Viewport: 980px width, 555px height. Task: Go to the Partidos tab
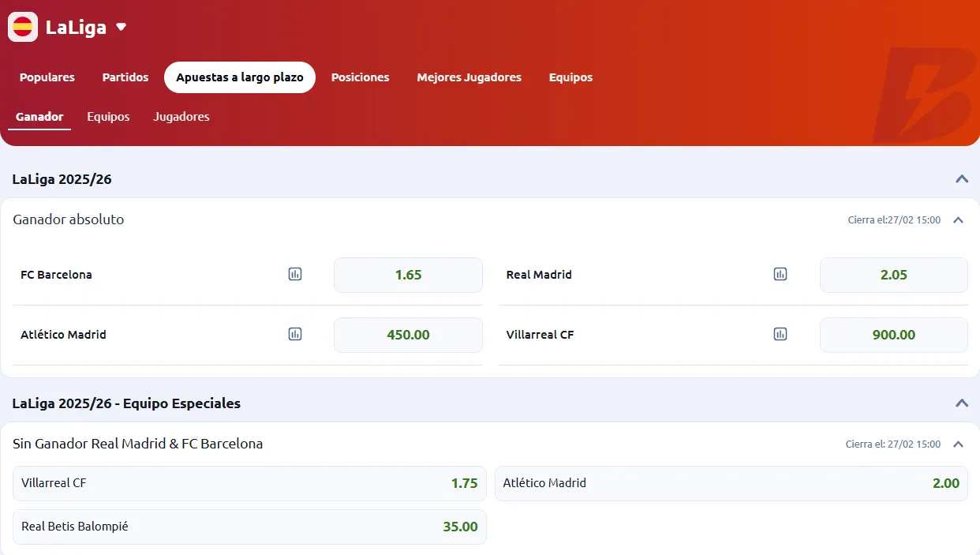[x=125, y=77]
